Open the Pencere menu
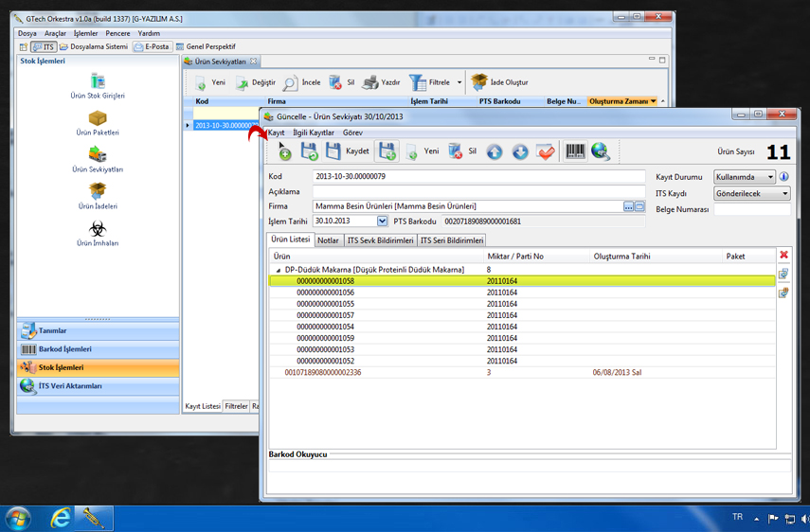Image resolution: width=810 pixels, height=532 pixels. point(117,33)
